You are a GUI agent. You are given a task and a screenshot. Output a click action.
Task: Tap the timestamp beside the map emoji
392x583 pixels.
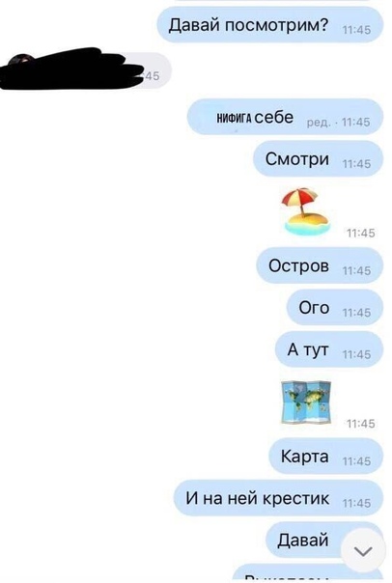(361, 424)
